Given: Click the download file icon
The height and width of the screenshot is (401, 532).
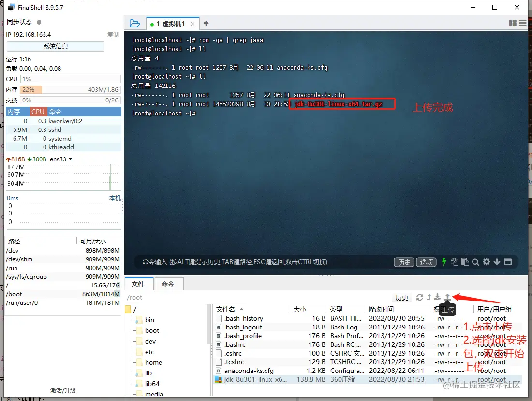Looking at the screenshot, I should (437, 297).
